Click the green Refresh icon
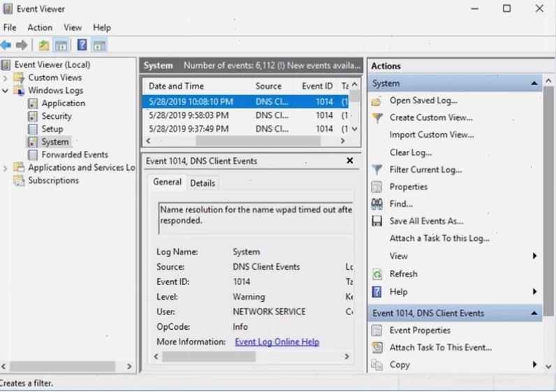The image size is (556, 392). click(x=377, y=274)
